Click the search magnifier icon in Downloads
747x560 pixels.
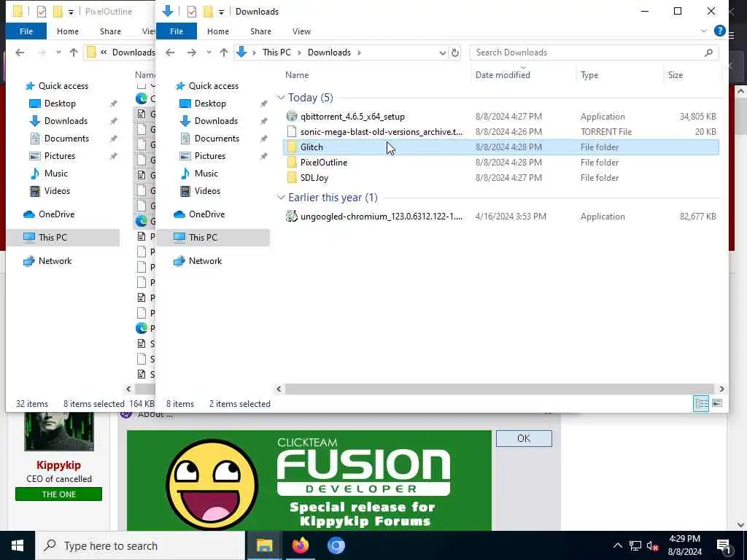coord(708,52)
